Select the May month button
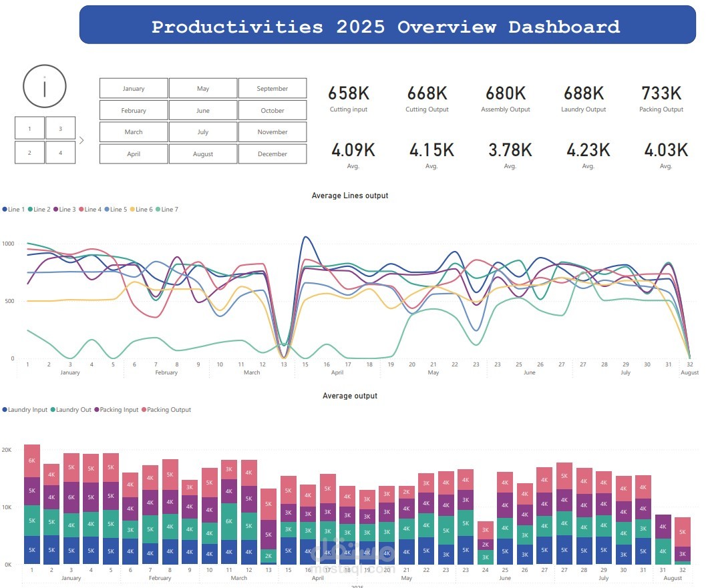706x588 pixels. tap(202, 87)
